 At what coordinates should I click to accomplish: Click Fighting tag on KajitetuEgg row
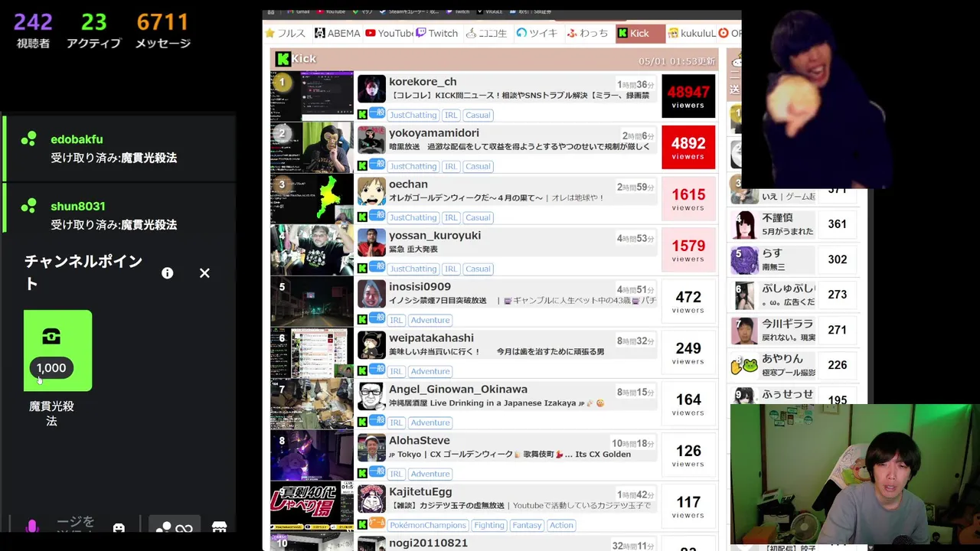[489, 525]
